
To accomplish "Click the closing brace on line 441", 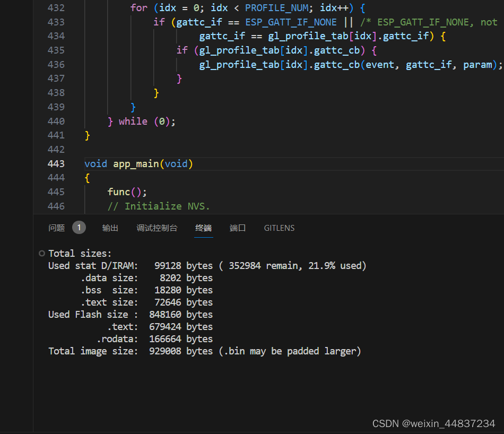I will [86, 135].
